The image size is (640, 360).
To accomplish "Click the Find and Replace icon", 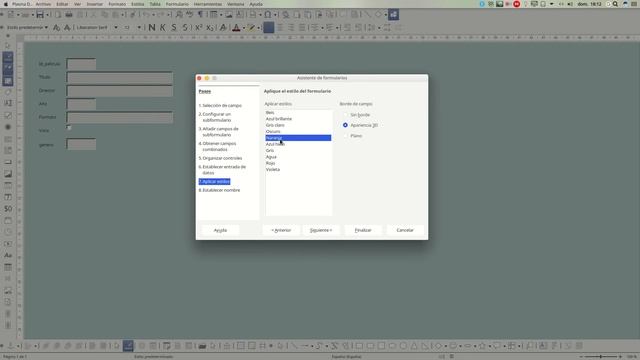I will coord(179,15).
